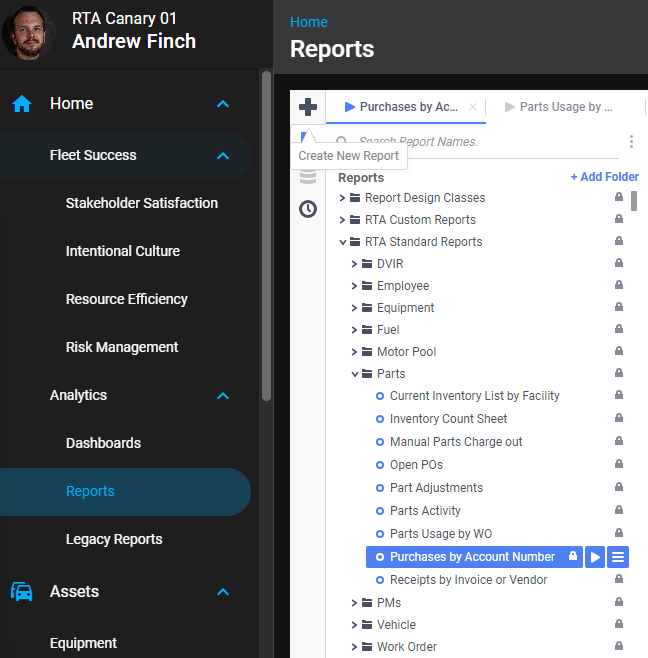Open menu for Purchases by Account Number
Viewport: 648px width, 658px height.
pyautogui.click(x=618, y=557)
